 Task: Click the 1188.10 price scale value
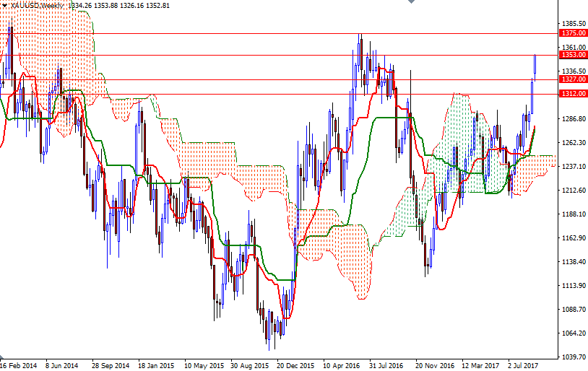tap(574, 214)
